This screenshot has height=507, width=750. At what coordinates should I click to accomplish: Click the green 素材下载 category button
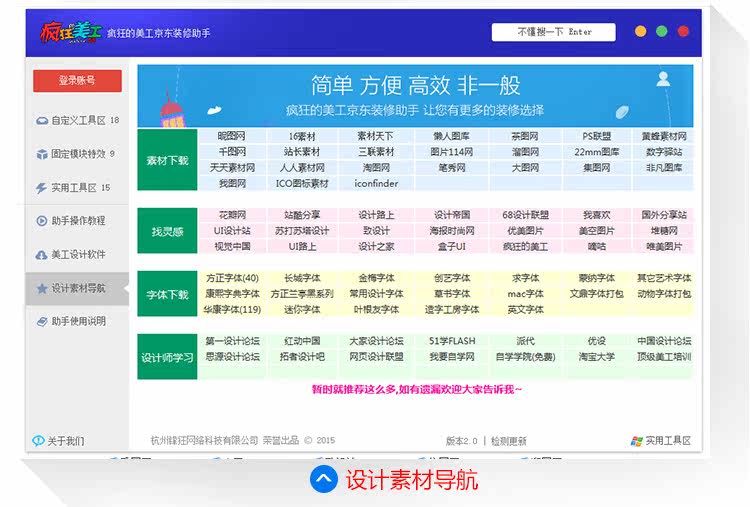167,160
